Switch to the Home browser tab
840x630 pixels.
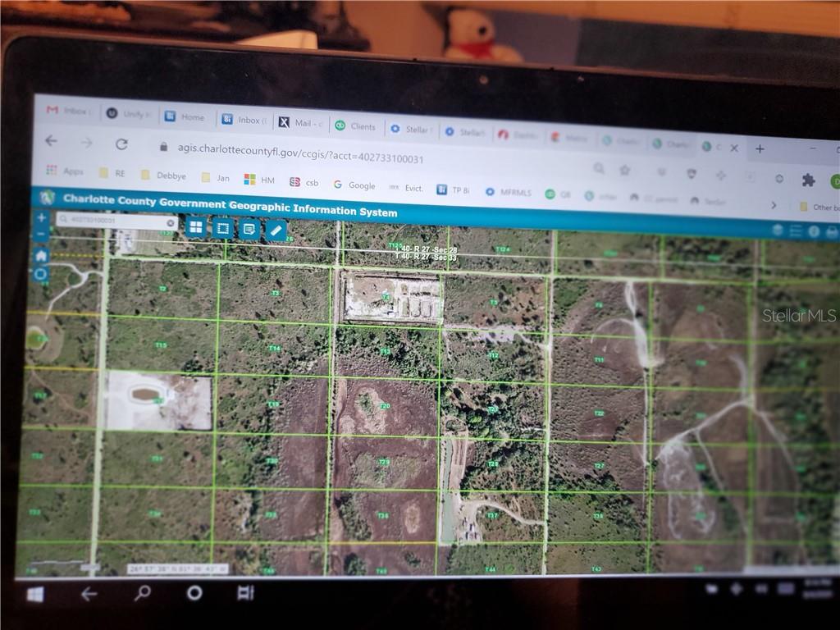click(x=185, y=117)
